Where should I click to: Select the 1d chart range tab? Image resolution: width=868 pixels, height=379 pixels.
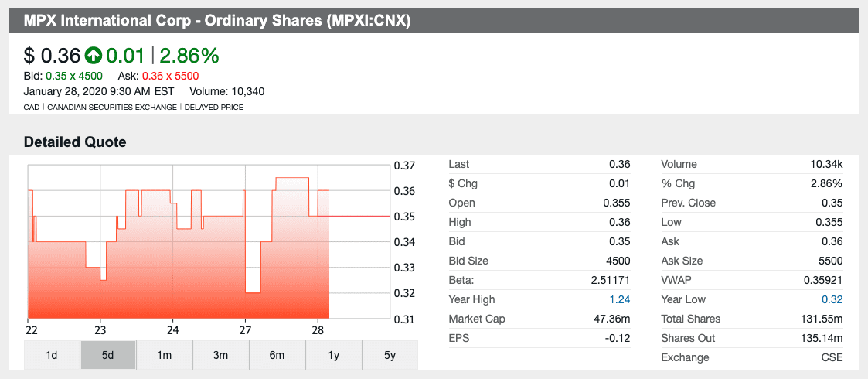52,355
